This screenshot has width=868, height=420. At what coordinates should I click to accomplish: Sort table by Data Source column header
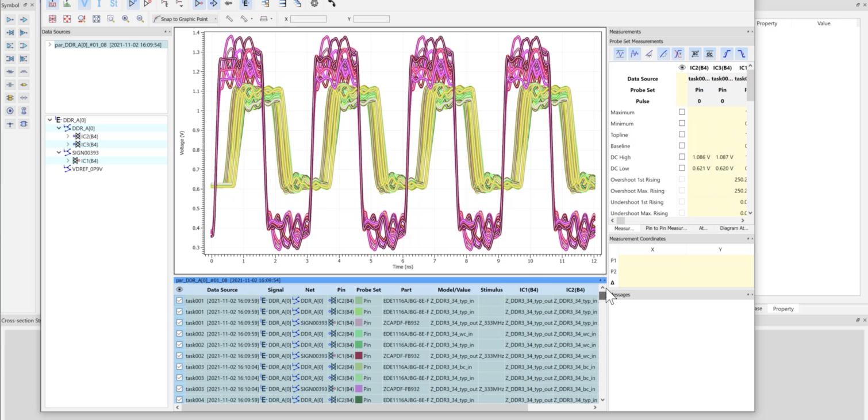222,290
